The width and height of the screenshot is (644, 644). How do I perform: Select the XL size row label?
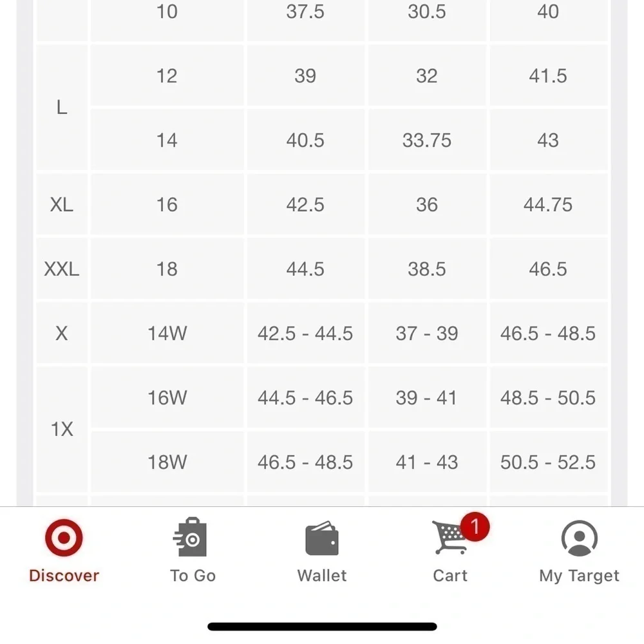click(x=62, y=205)
